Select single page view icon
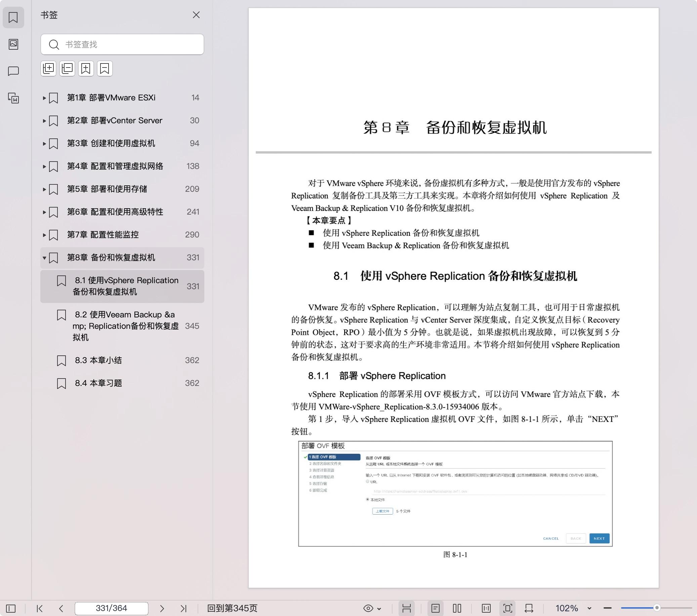 coord(436,608)
